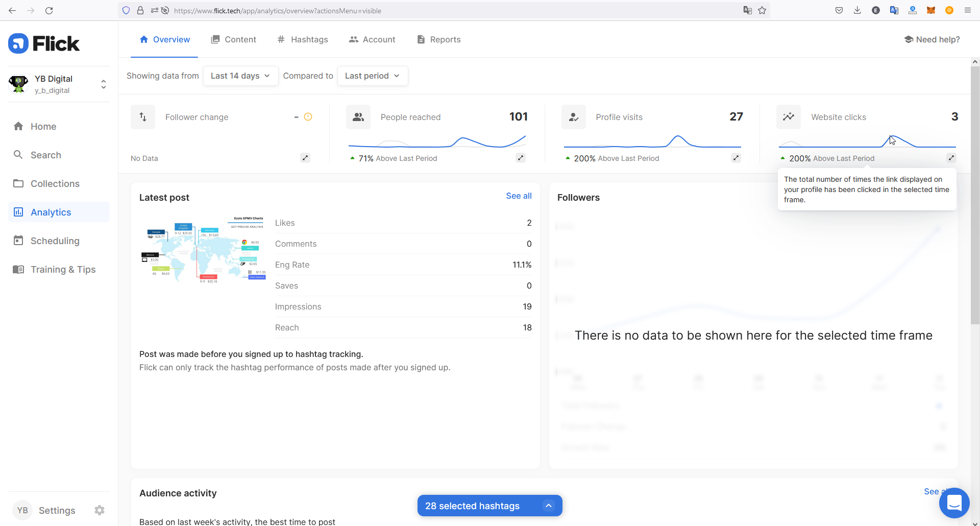Open the Last 14 days dropdown
This screenshot has height=526, width=980.
(x=240, y=76)
